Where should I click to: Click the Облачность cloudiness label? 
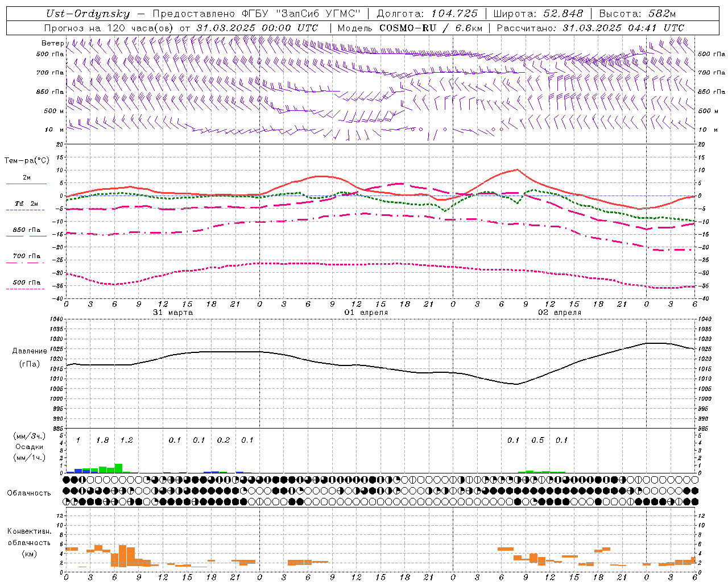(x=29, y=493)
